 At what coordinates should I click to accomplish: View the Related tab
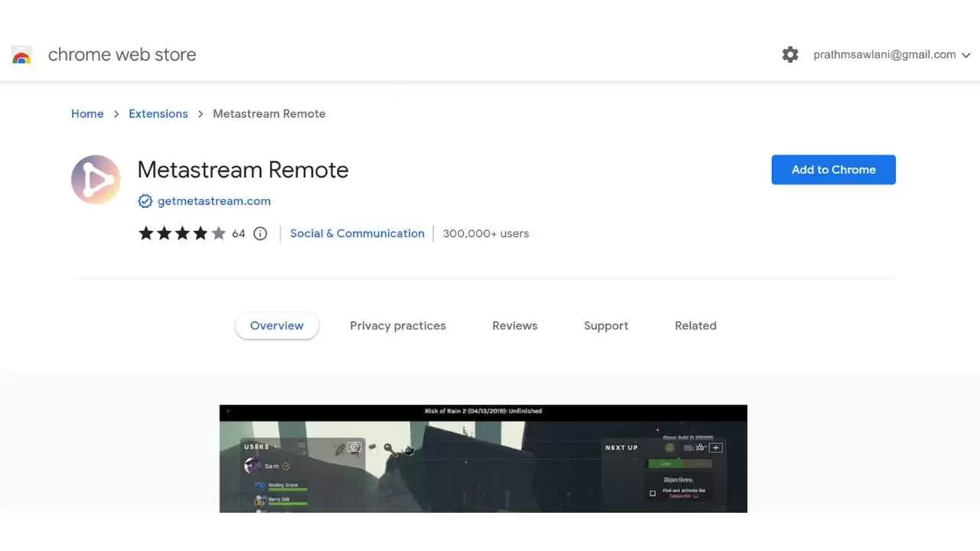[695, 325]
